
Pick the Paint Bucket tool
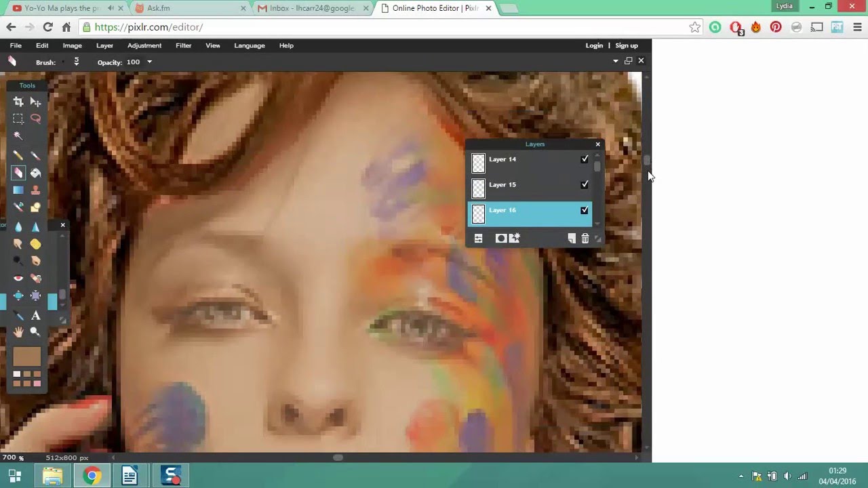36,174
